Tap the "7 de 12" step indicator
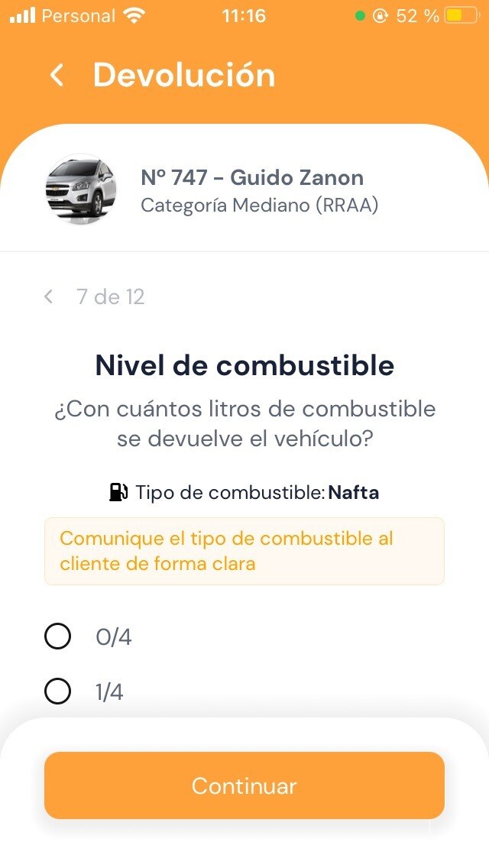Image resolution: width=489 pixels, height=868 pixels. [x=111, y=296]
